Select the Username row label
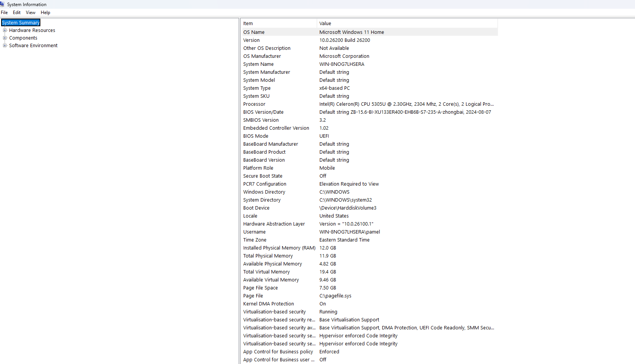This screenshot has width=635, height=364. (254, 232)
